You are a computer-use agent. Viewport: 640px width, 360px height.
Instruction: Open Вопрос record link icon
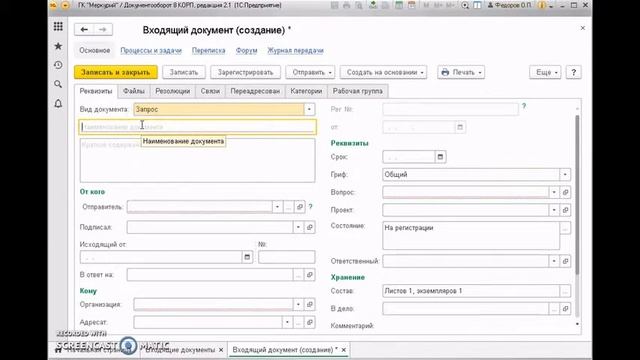(x=565, y=192)
